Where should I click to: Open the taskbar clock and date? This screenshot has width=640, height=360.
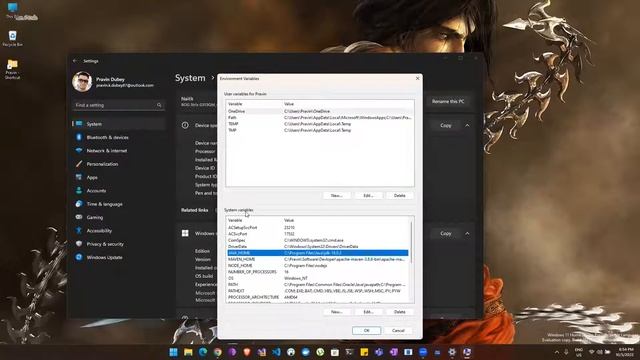626,352
